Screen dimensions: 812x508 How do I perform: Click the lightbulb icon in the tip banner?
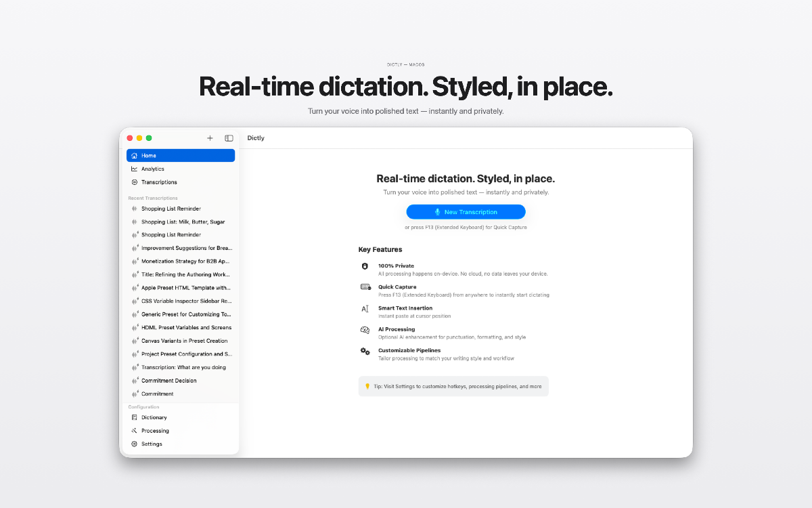point(366,386)
